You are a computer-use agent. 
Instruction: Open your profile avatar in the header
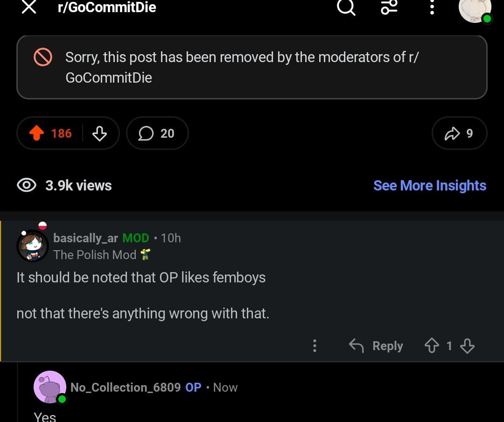click(475, 8)
